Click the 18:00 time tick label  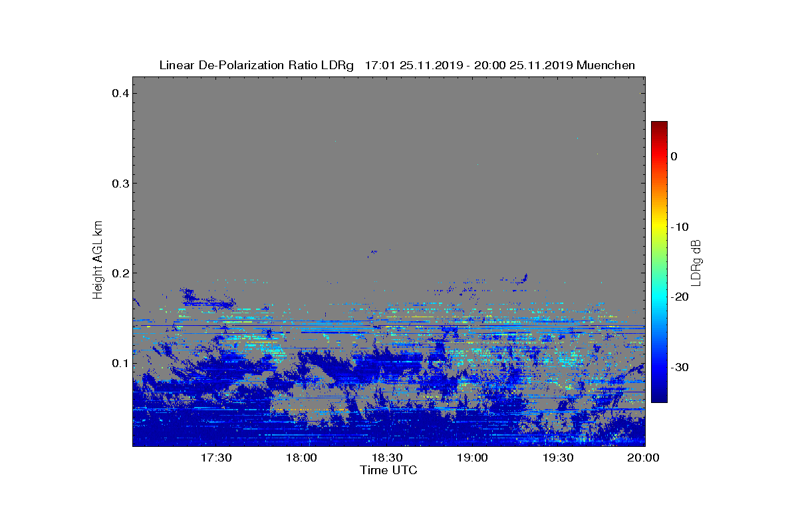tap(301, 458)
